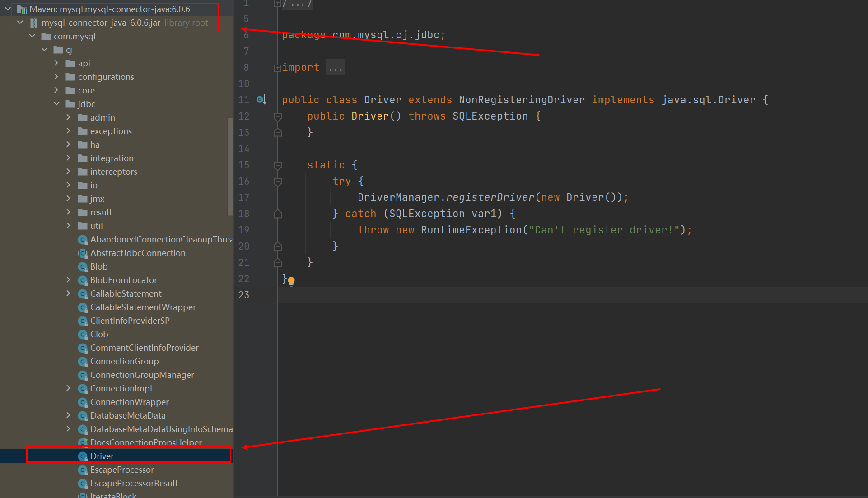Expand the api package folder

pyautogui.click(x=56, y=63)
